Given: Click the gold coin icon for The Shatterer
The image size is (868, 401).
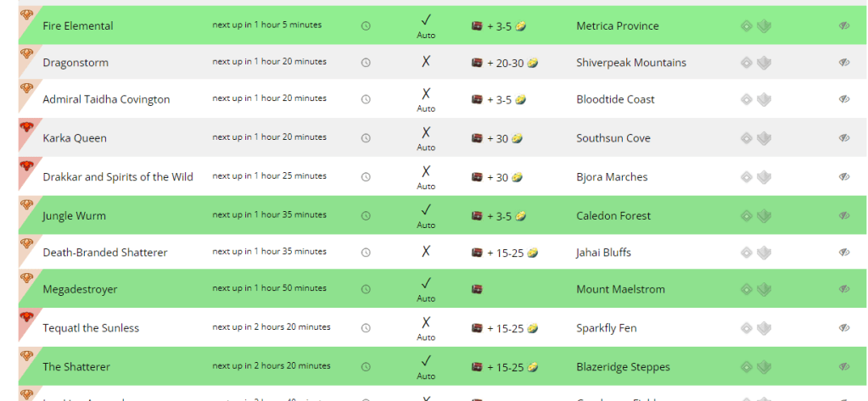Looking at the screenshot, I should point(532,367).
